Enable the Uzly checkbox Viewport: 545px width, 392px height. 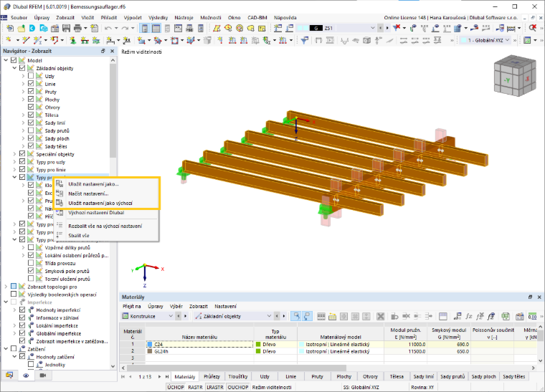pyautogui.click(x=31, y=76)
